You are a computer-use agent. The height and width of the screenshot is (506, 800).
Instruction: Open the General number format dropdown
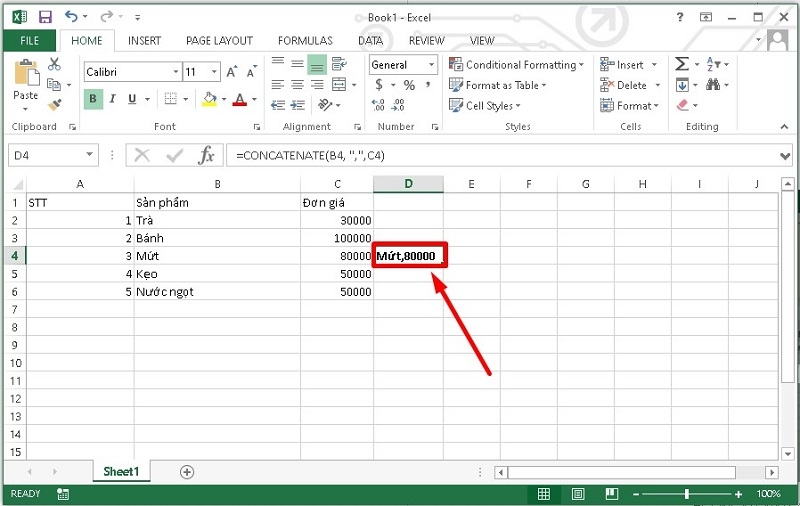click(403, 65)
